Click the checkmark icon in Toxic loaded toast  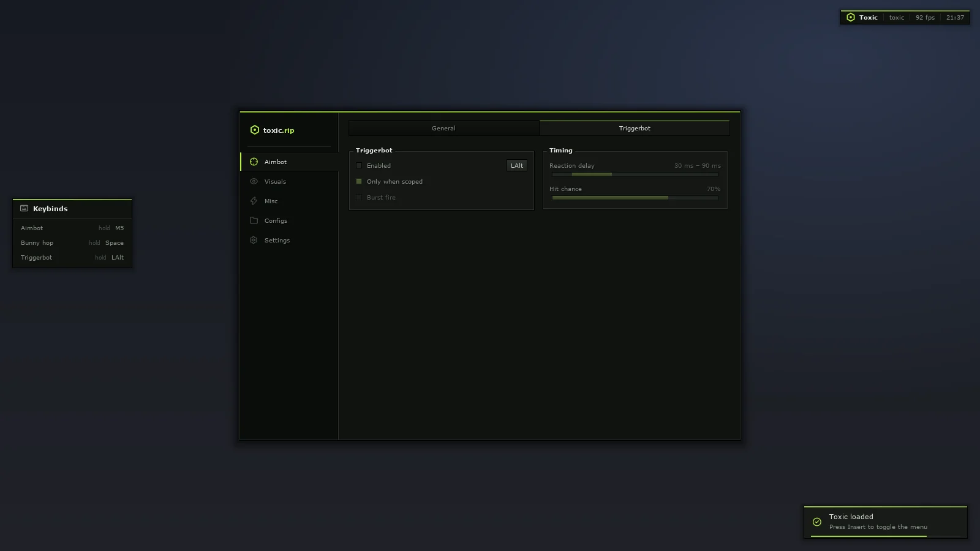tap(817, 522)
